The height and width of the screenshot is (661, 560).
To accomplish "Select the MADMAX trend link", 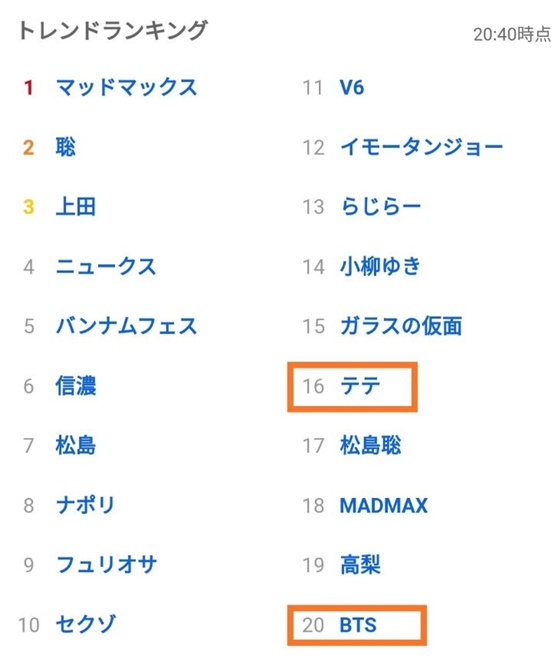I will pyautogui.click(x=384, y=505).
